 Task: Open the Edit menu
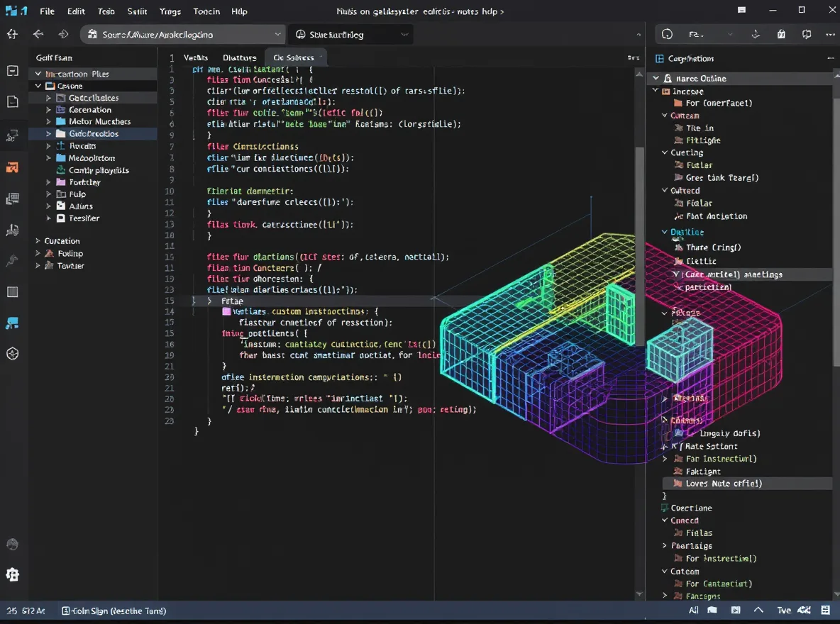[x=76, y=11]
